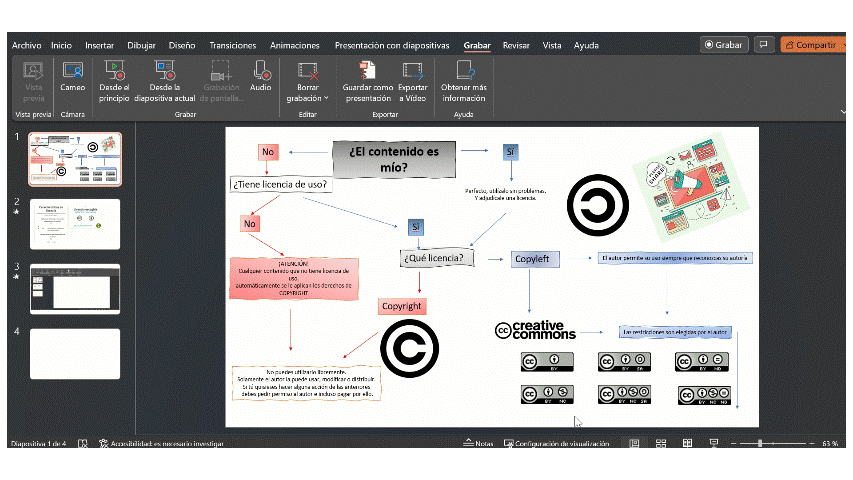Click the Audio recording icon
This screenshot has height=480, width=853.
coord(261,76)
